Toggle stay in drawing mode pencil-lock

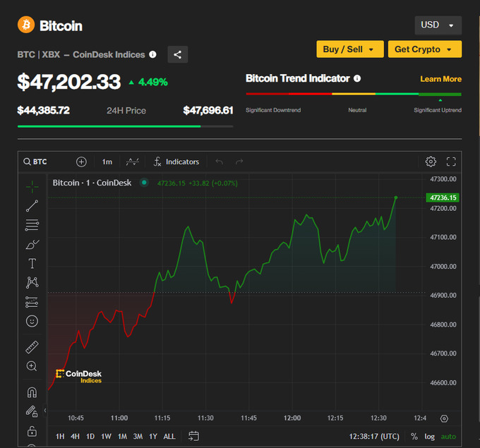32,411
